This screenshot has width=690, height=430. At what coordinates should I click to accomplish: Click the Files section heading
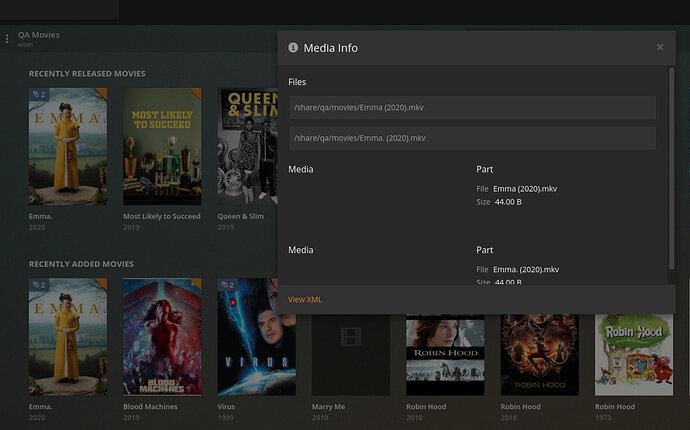[x=297, y=82]
